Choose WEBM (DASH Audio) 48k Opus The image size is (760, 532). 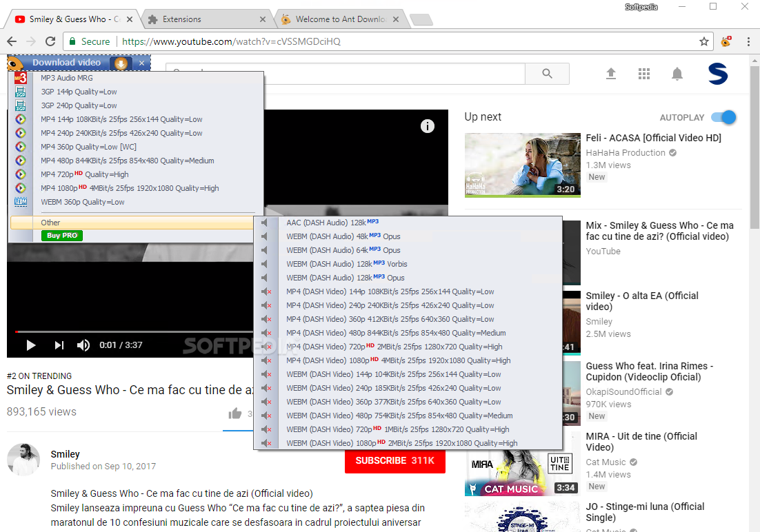coord(343,236)
